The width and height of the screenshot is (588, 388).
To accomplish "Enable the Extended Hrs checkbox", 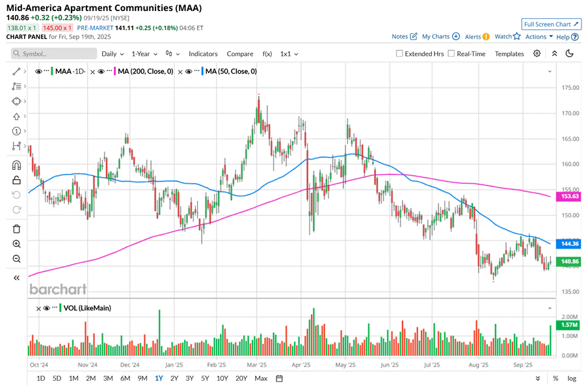I will 399,53.
